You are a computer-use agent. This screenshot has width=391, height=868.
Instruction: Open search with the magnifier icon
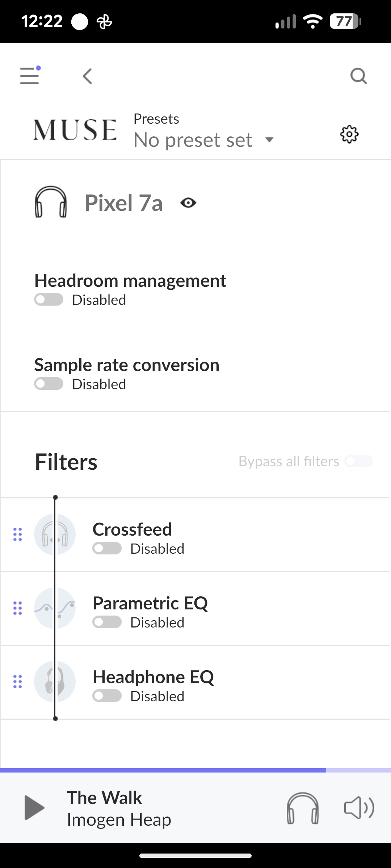pos(358,76)
